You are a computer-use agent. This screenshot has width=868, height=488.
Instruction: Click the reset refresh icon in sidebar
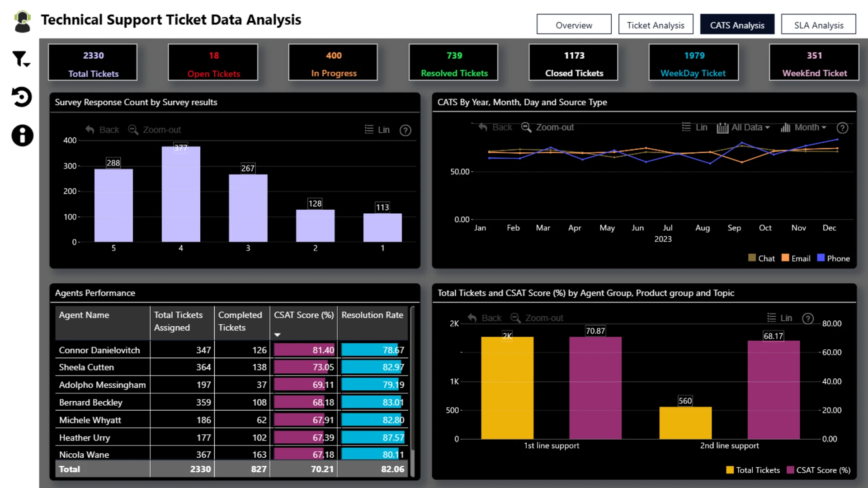coord(22,97)
